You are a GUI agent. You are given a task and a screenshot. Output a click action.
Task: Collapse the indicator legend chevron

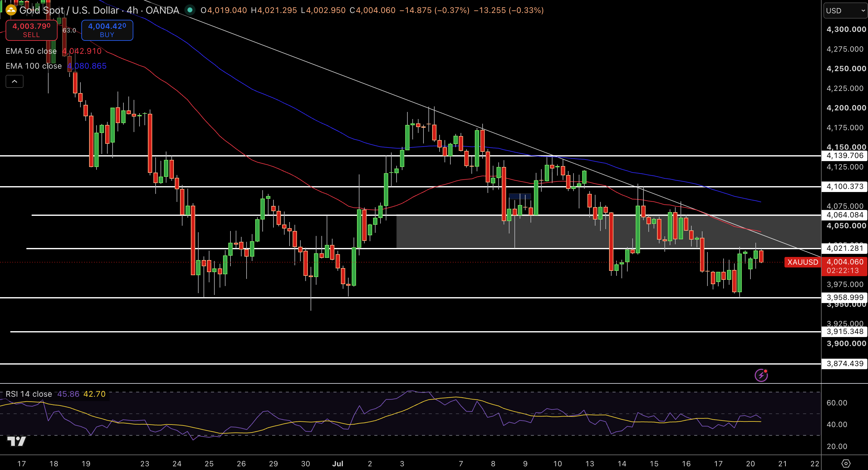tap(15, 82)
